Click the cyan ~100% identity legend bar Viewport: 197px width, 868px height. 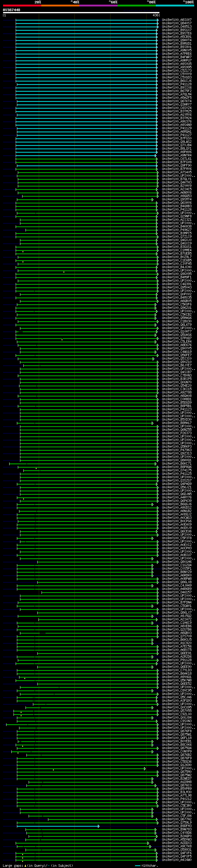175,6
